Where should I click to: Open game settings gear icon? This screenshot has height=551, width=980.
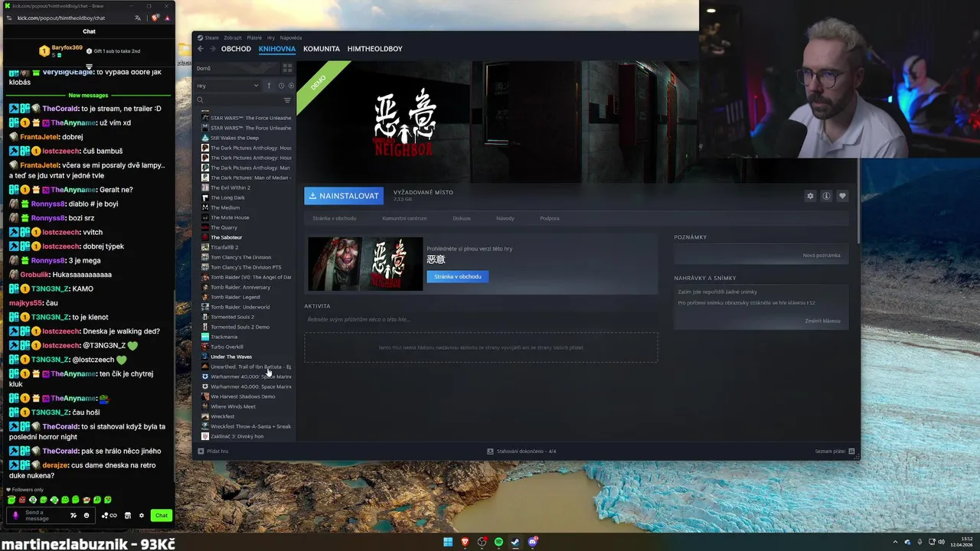coord(810,196)
